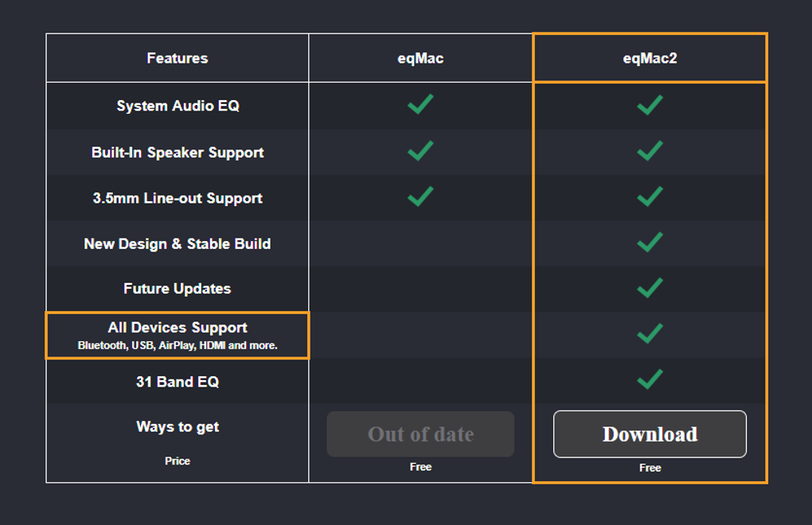Click the eqMac2 Built-In Speaker Support checkmark
The height and width of the screenshot is (525, 812).
650,150
